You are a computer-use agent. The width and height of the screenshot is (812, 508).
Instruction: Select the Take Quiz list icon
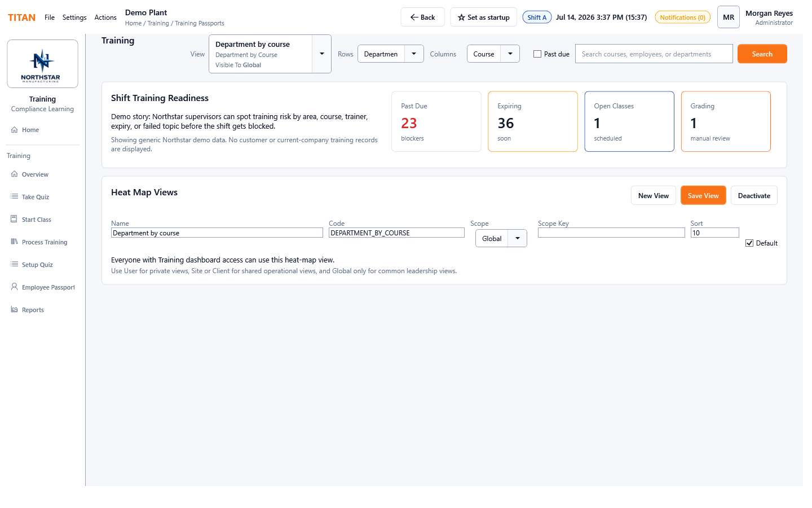click(15, 196)
